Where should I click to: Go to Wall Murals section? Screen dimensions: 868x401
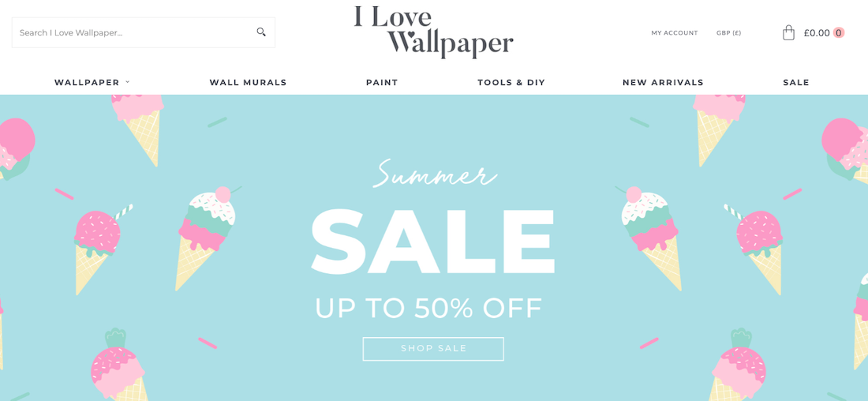248,83
